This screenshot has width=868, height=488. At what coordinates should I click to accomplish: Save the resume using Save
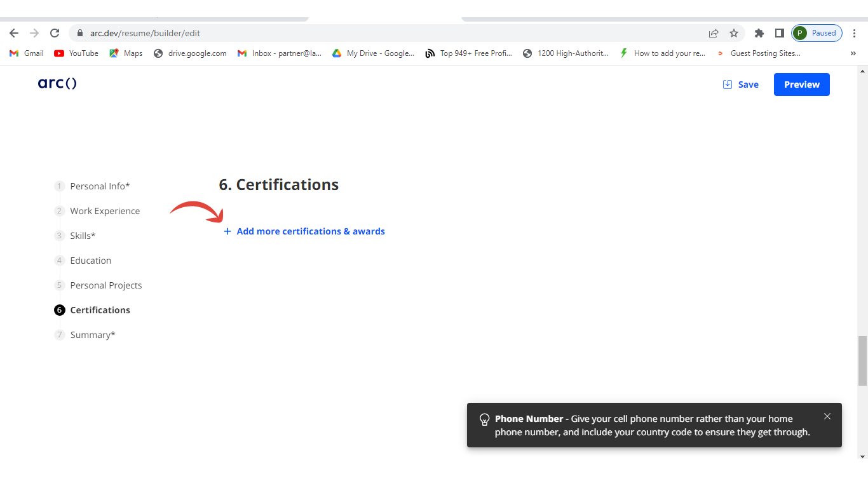(x=741, y=85)
